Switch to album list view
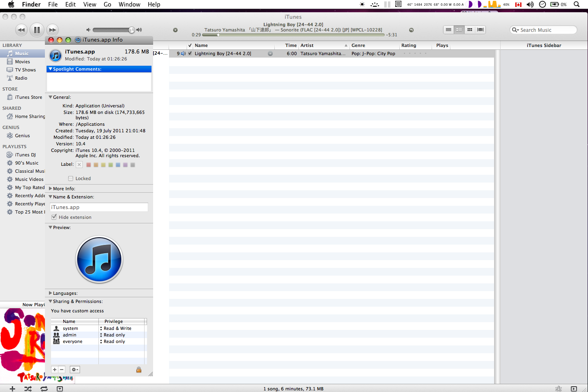 (x=459, y=30)
